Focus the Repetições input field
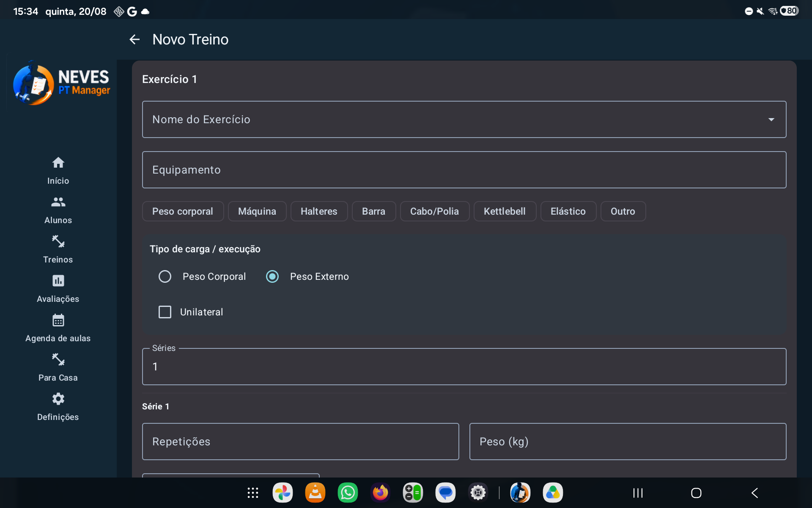The height and width of the screenshot is (508, 812). tap(300, 442)
